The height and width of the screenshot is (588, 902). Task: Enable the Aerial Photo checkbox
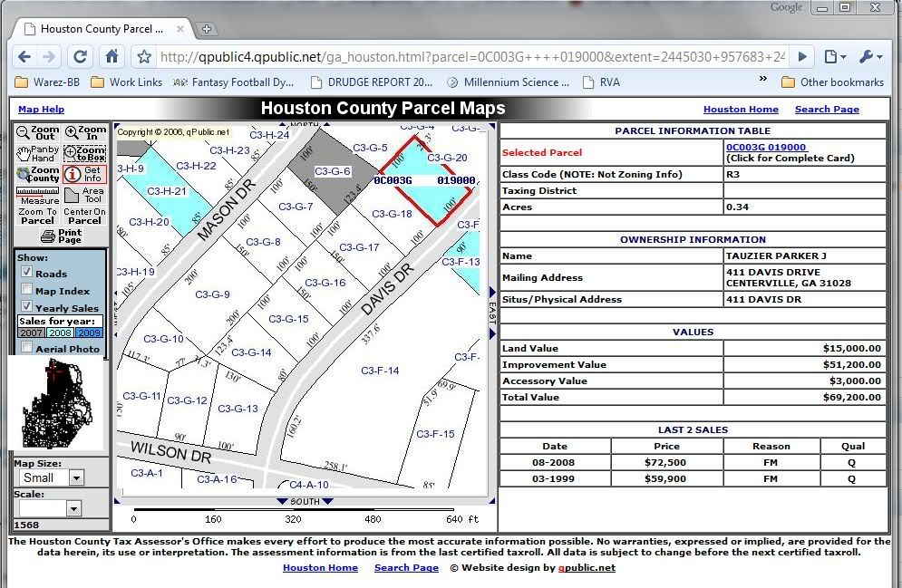pyautogui.click(x=26, y=347)
